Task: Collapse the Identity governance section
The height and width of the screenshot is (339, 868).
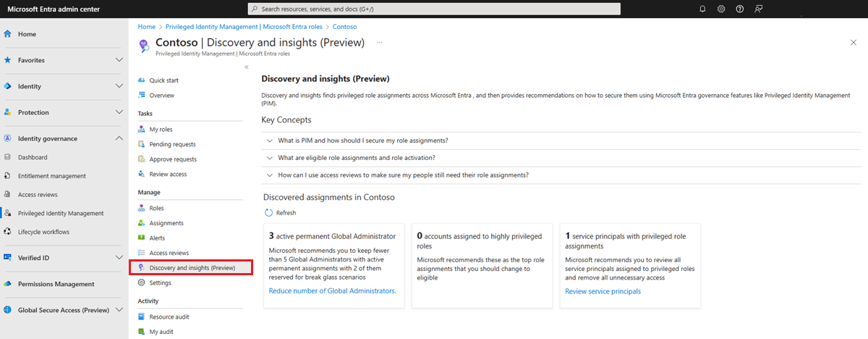Action: click(x=119, y=138)
